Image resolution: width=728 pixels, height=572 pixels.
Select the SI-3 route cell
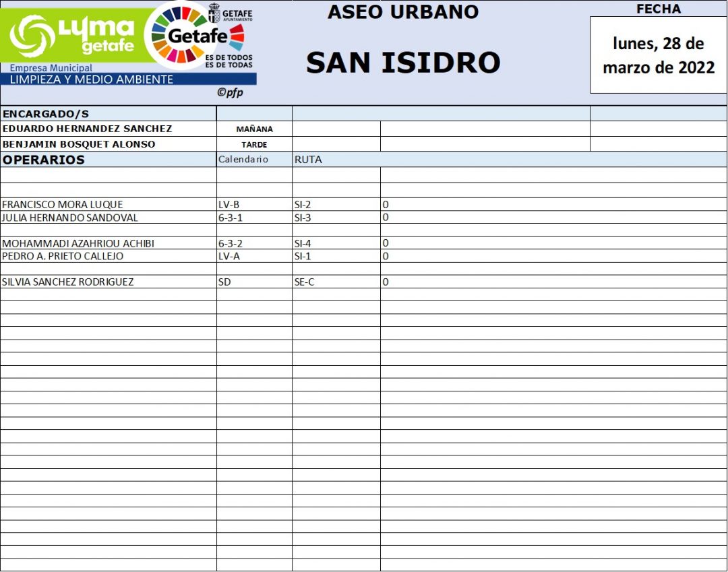click(302, 218)
